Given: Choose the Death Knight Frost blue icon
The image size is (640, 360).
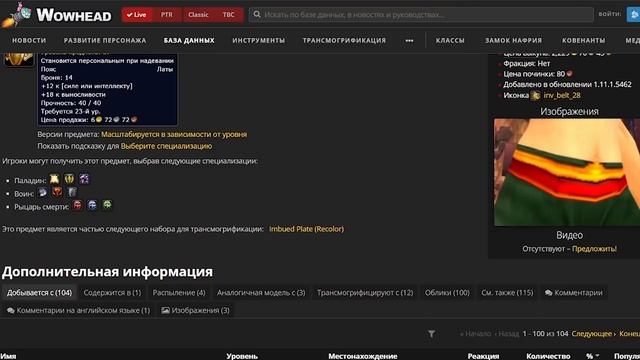Looking at the screenshot, I should [92, 205].
